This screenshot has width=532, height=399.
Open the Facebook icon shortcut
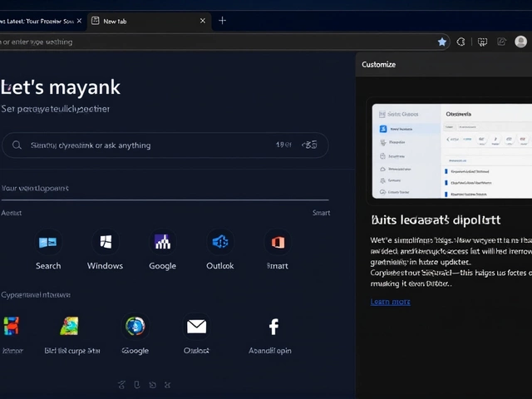(x=272, y=327)
